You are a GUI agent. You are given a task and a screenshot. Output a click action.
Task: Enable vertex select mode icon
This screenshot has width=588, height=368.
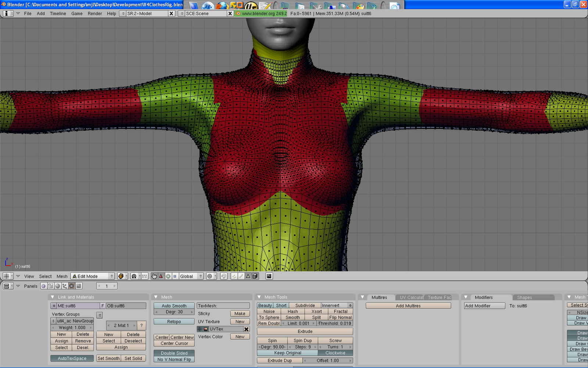pos(234,276)
